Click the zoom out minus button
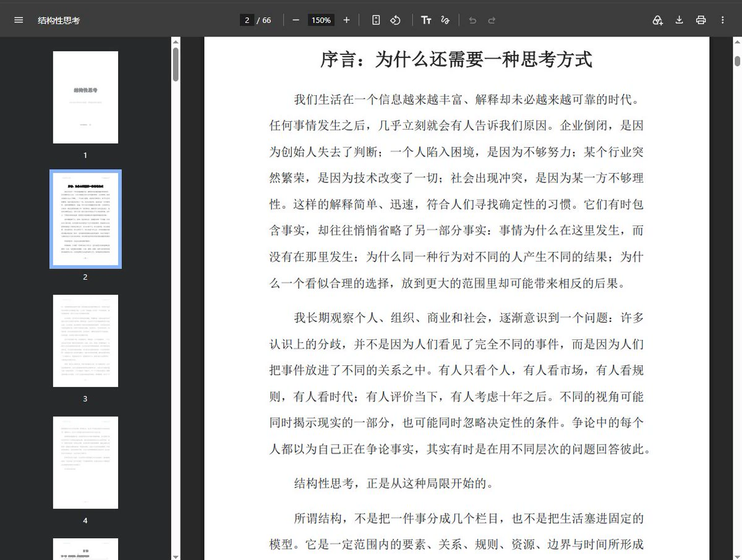Image resolution: width=742 pixels, height=560 pixels. [x=296, y=20]
